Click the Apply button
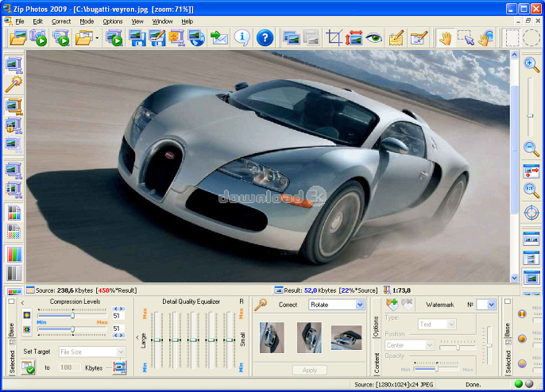This screenshot has height=392, width=545. coord(309,370)
